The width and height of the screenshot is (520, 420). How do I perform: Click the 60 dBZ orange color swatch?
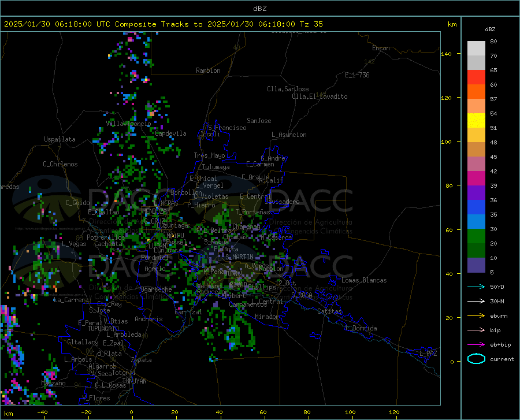coord(476,92)
